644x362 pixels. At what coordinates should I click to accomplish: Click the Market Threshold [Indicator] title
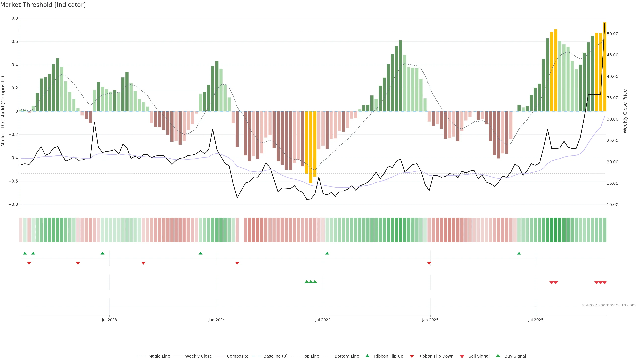43,5
